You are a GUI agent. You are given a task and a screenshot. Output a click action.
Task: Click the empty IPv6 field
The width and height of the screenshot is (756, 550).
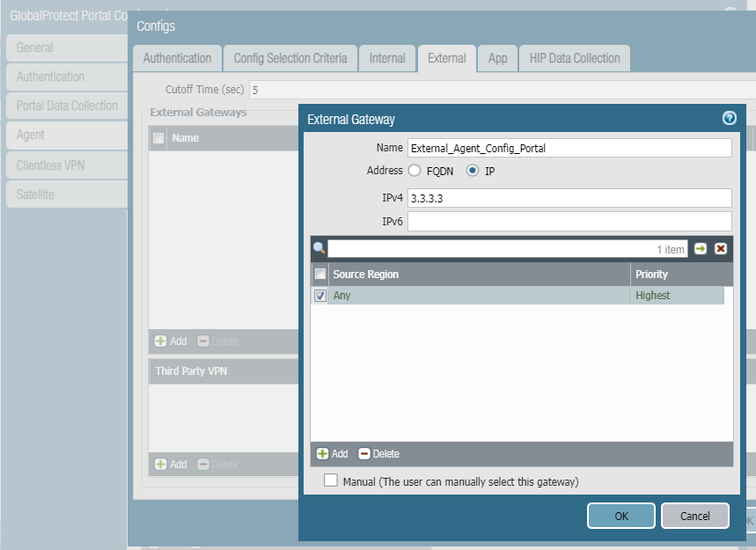(x=569, y=221)
